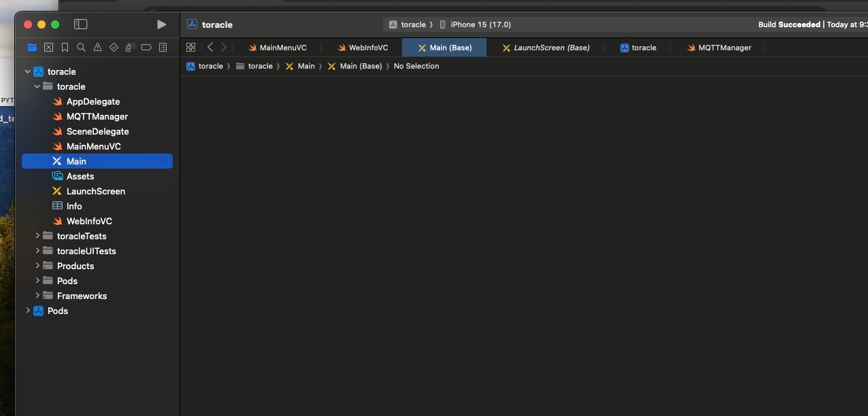The height and width of the screenshot is (416, 868).
Task: Toggle the navigator sidebar visibility
Action: (x=80, y=24)
